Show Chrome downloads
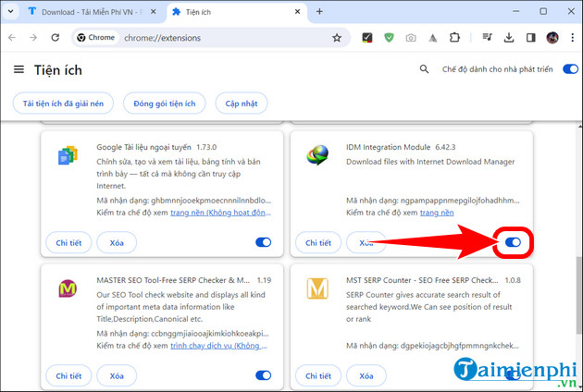 point(509,38)
